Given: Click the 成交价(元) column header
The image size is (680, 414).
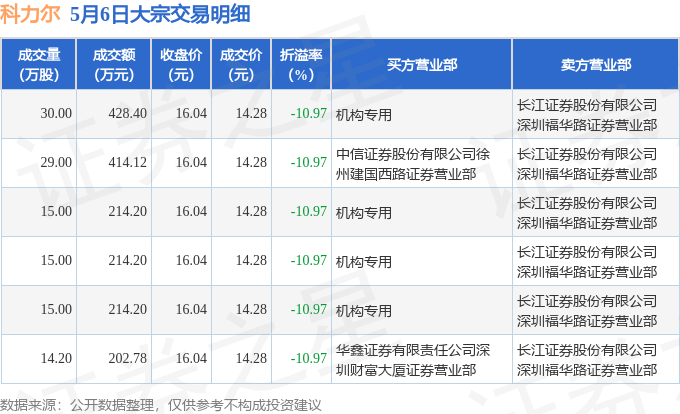Looking at the screenshot, I should [241, 65].
